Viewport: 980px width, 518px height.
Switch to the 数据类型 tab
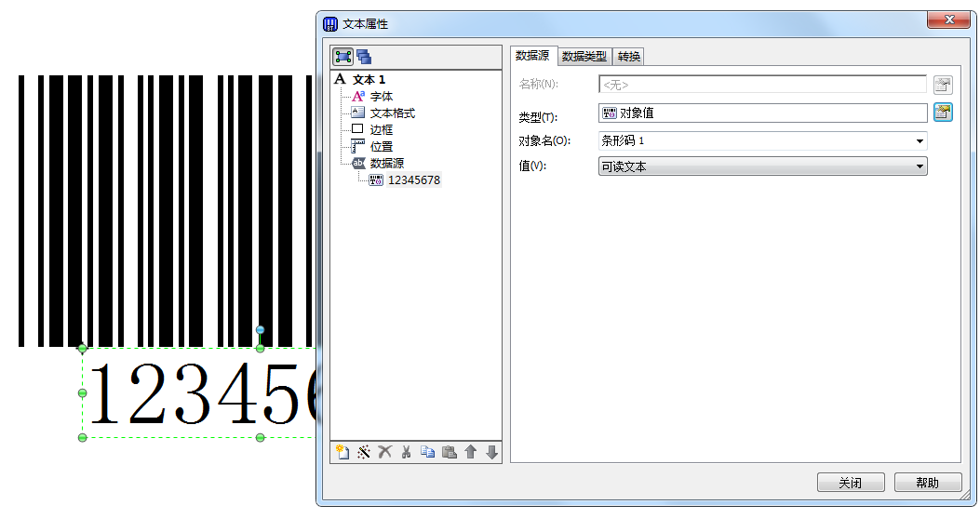[584, 56]
